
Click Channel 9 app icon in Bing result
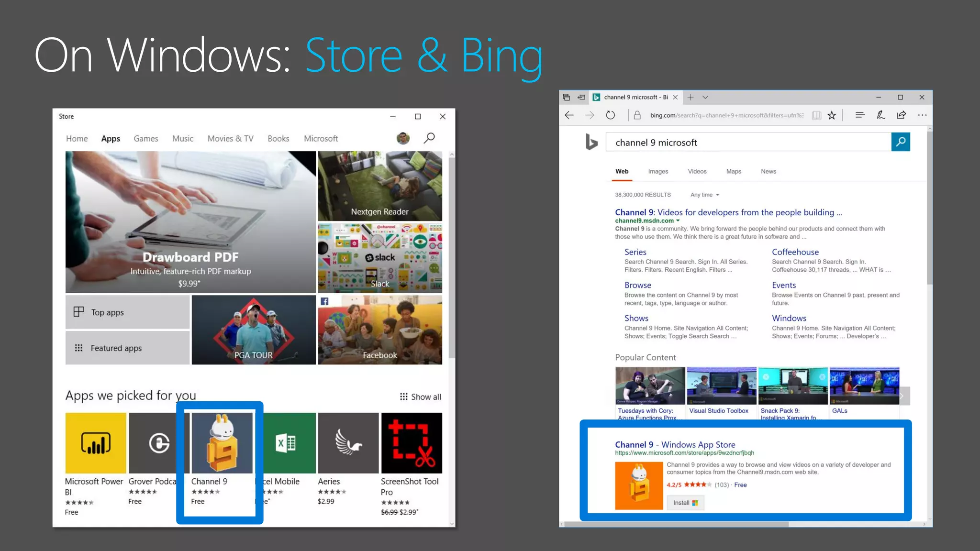[639, 485]
